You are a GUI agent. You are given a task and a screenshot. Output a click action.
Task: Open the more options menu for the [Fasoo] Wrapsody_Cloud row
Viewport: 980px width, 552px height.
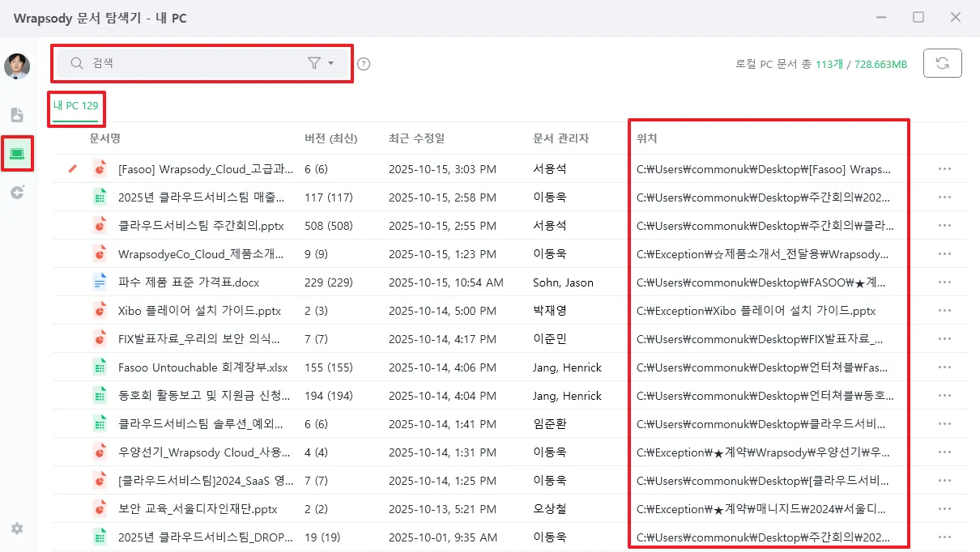(944, 169)
